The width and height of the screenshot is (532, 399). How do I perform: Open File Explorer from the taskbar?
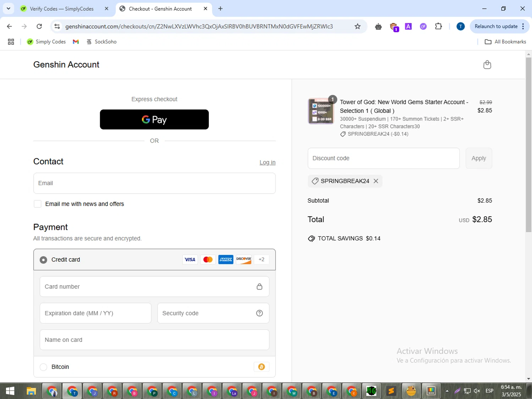click(x=31, y=391)
